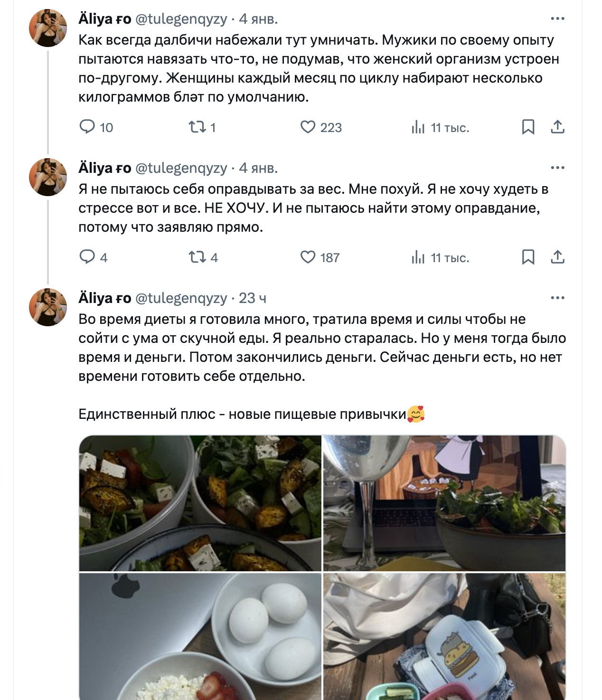Open the salad bowls photo top left
Screen dimensions: 602x700
click(200, 503)
